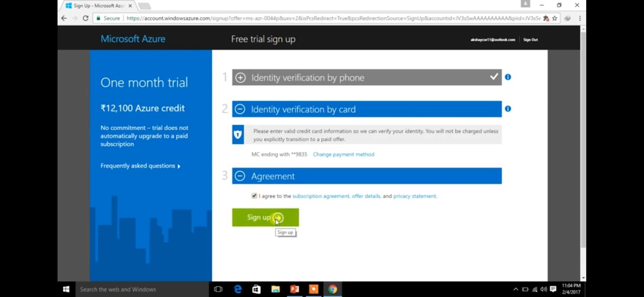Image resolution: width=644 pixels, height=297 pixels.
Task: Click the scrollbar down arrow
Action: point(583,278)
